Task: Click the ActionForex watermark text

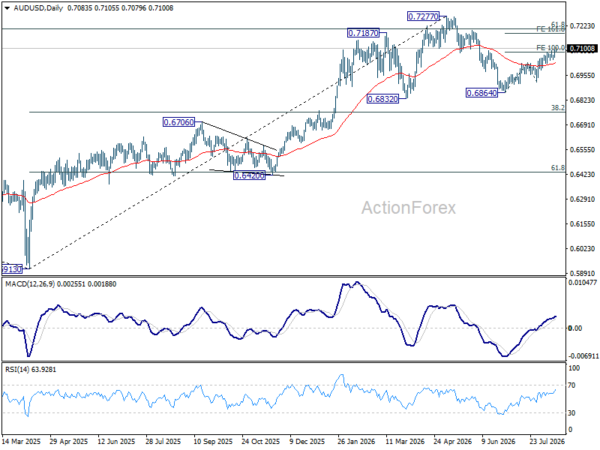Action: [x=409, y=208]
